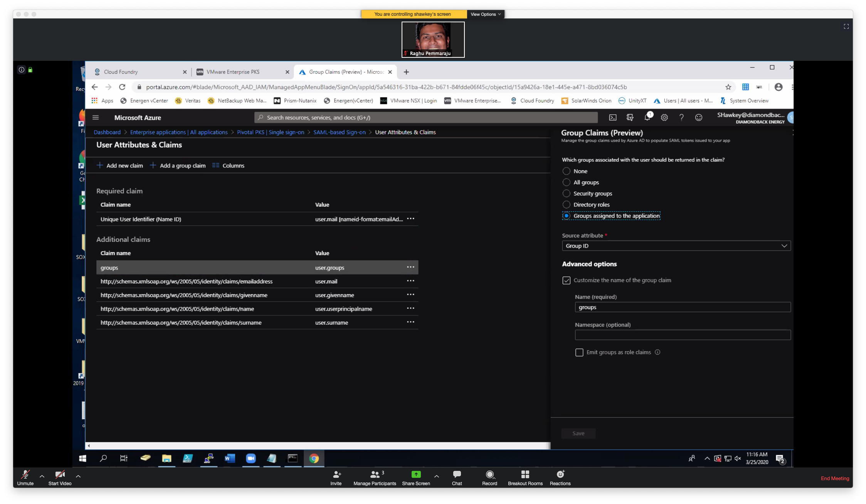Click Zoom Invite icon

(x=336, y=478)
